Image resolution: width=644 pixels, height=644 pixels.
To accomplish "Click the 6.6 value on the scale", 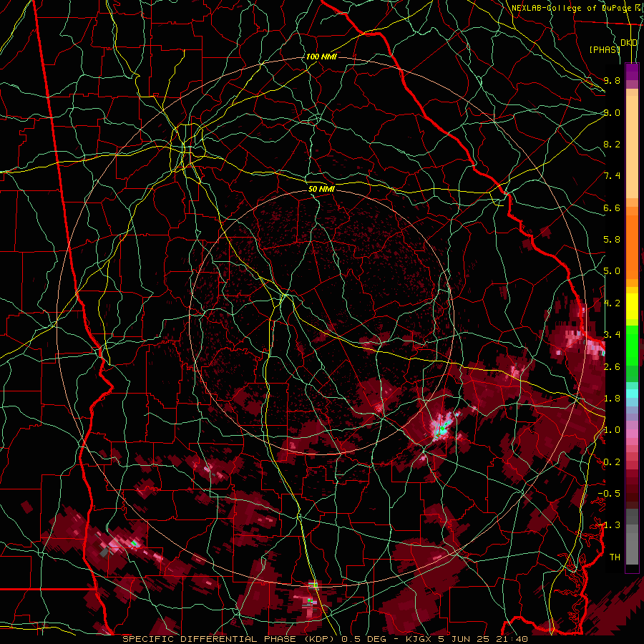I will (x=612, y=208).
